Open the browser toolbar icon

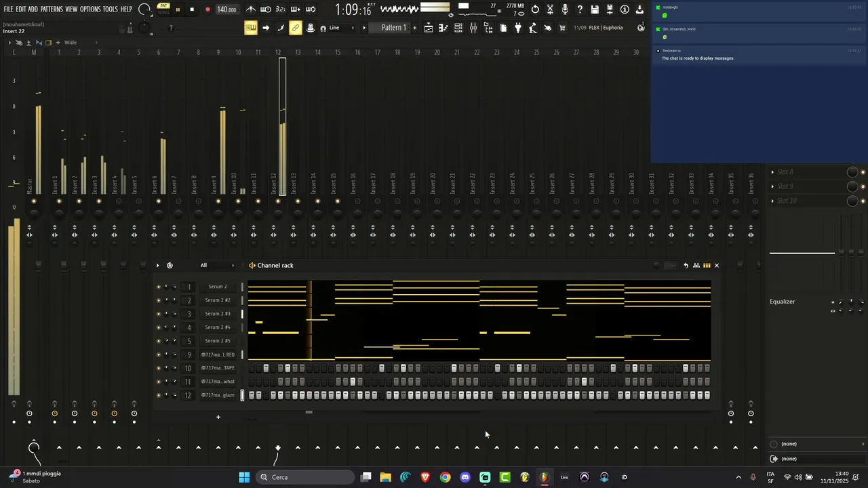tap(488, 28)
